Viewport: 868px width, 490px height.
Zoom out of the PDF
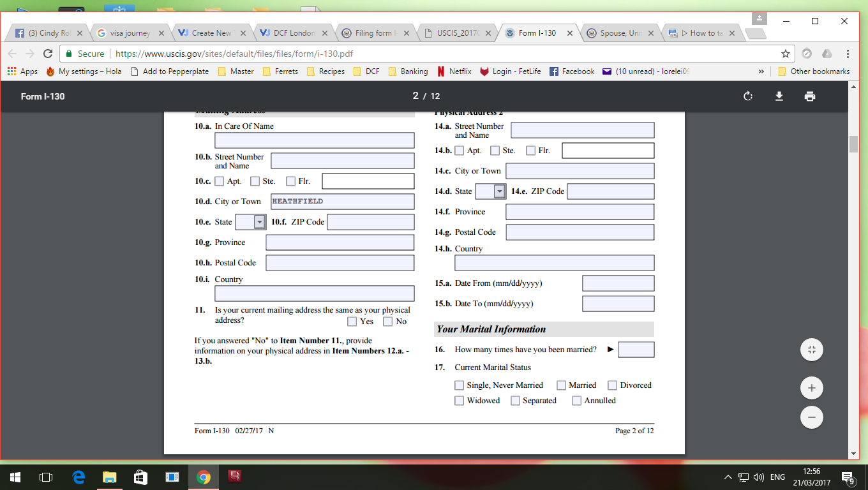click(812, 418)
